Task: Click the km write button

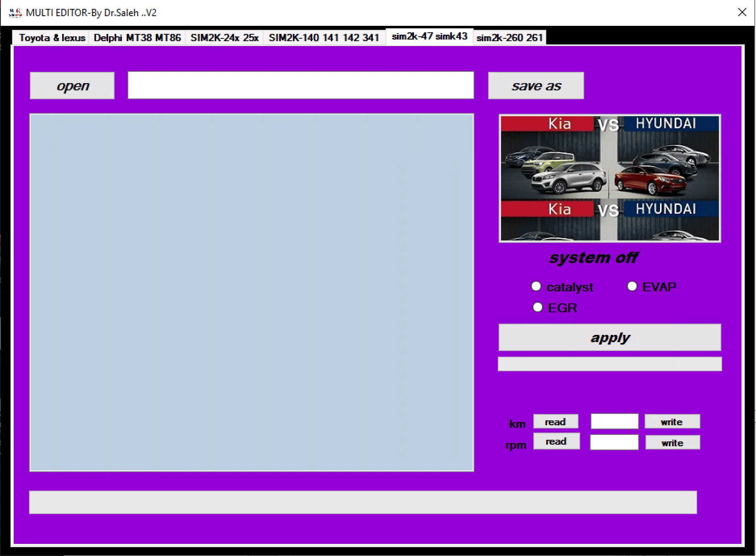Action: [x=672, y=422]
